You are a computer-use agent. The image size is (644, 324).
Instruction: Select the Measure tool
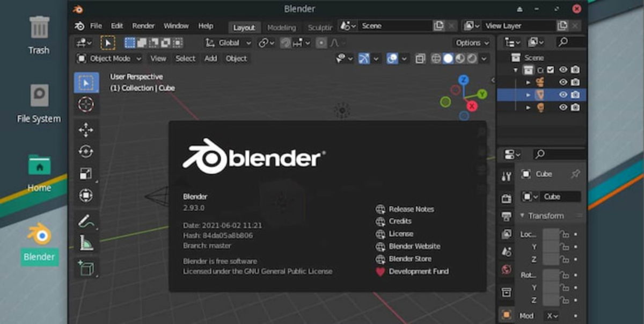(x=86, y=243)
